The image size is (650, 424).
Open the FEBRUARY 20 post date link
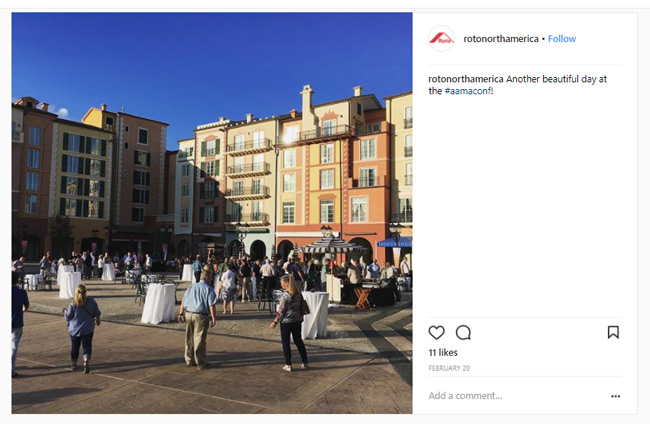pos(449,368)
